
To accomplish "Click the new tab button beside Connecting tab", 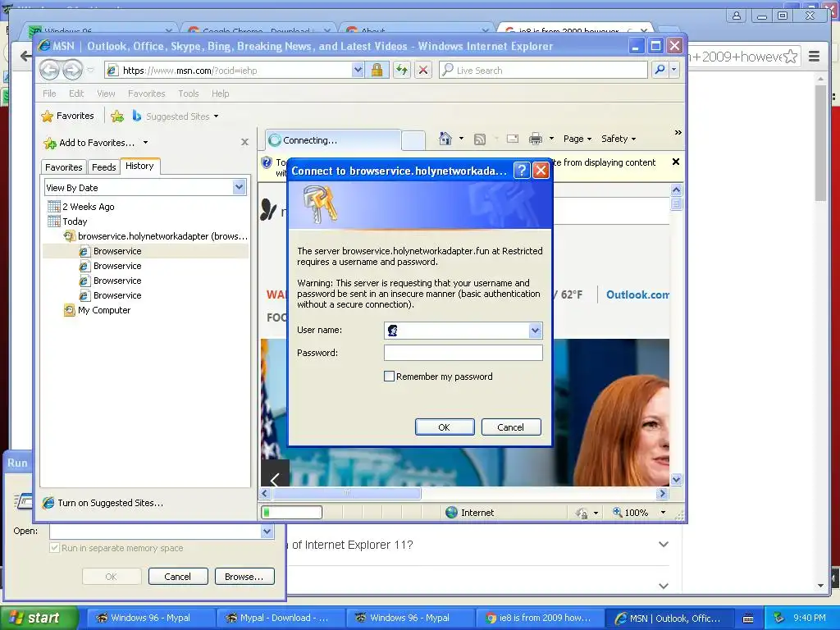I will [x=413, y=140].
